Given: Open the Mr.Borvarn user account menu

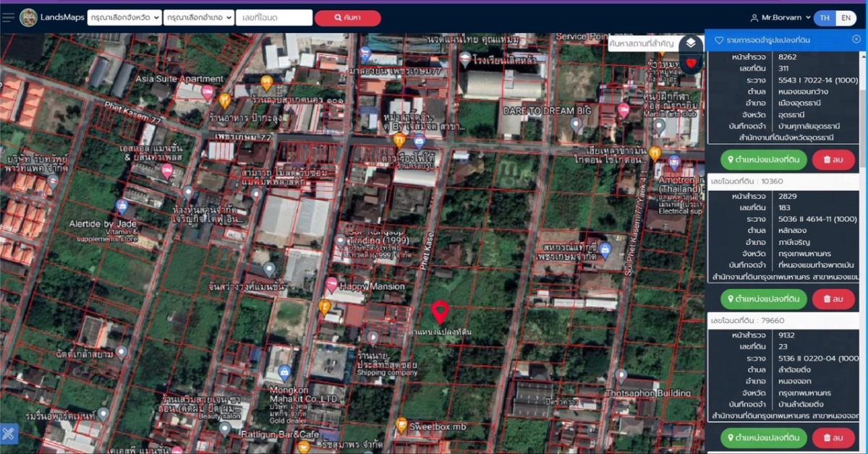Looking at the screenshot, I should tap(780, 17).
